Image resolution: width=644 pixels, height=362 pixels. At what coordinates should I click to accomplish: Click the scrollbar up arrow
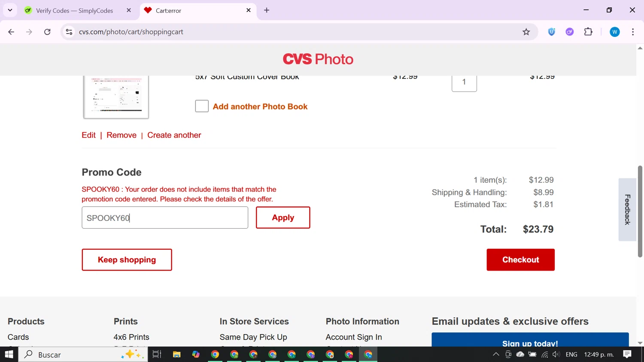(x=640, y=48)
